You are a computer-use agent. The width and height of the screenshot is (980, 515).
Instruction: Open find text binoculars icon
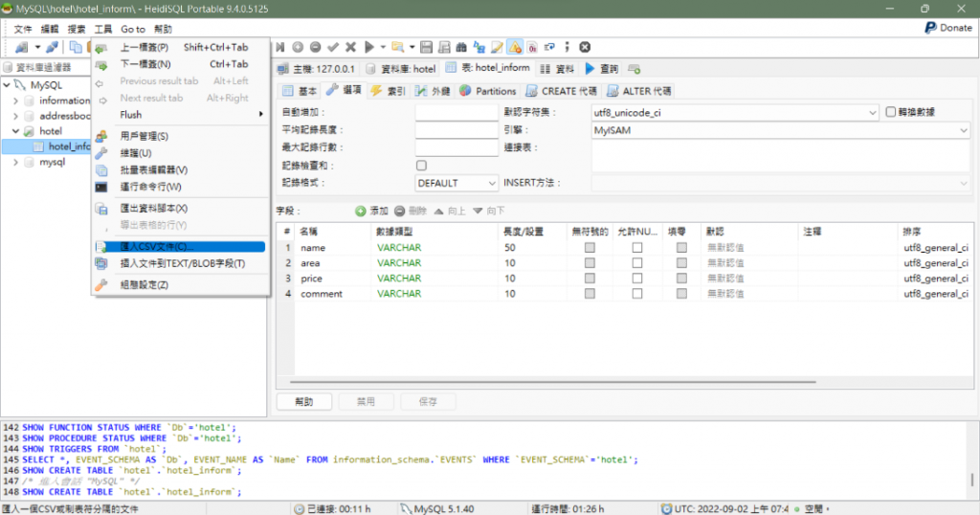pyautogui.click(x=461, y=47)
